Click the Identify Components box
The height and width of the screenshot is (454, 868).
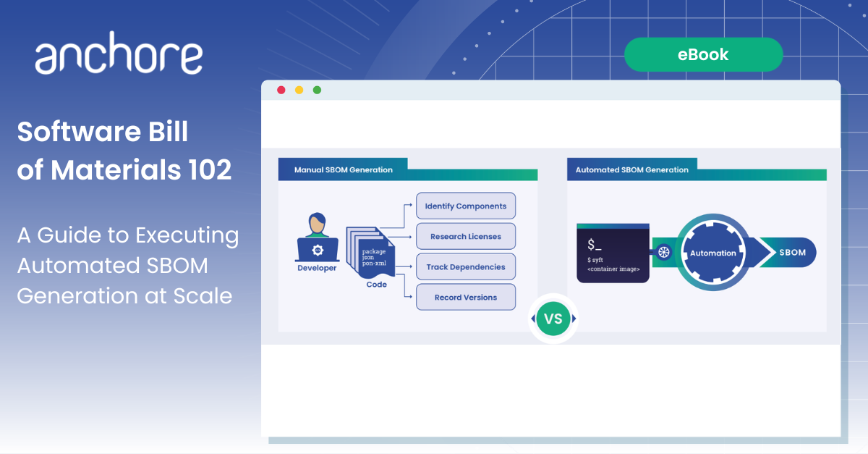click(465, 206)
